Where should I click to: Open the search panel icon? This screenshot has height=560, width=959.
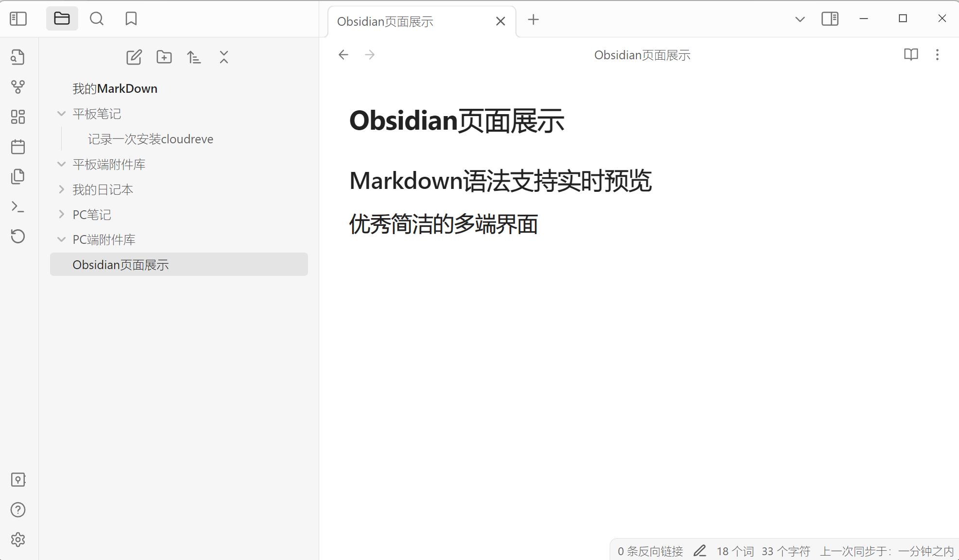pyautogui.click(x=97, y=19)
